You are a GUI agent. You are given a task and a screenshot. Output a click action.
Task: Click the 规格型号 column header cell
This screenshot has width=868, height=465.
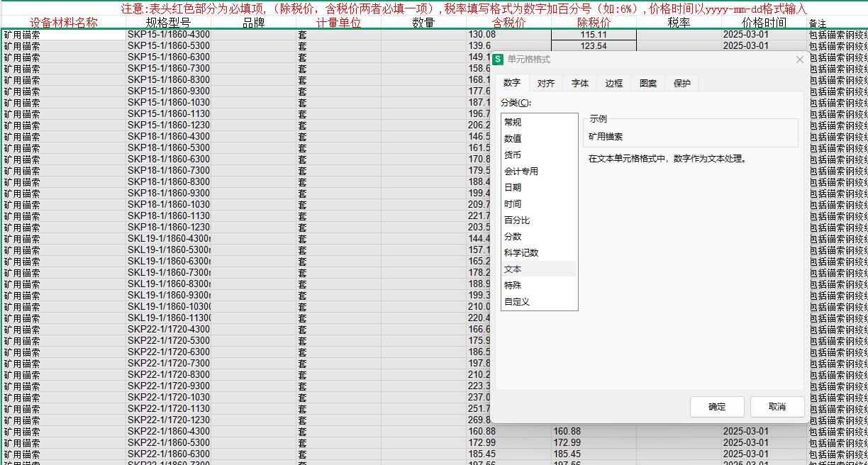tap(168, 23)
